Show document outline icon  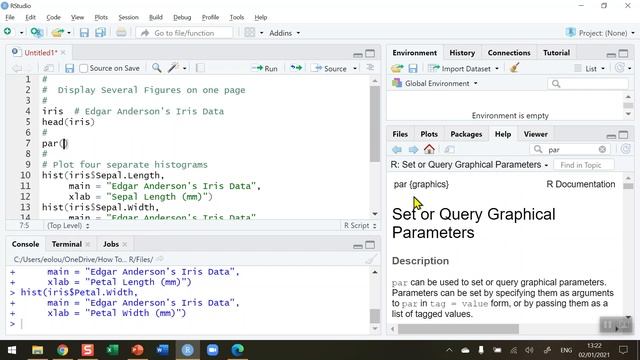point(370,68)
